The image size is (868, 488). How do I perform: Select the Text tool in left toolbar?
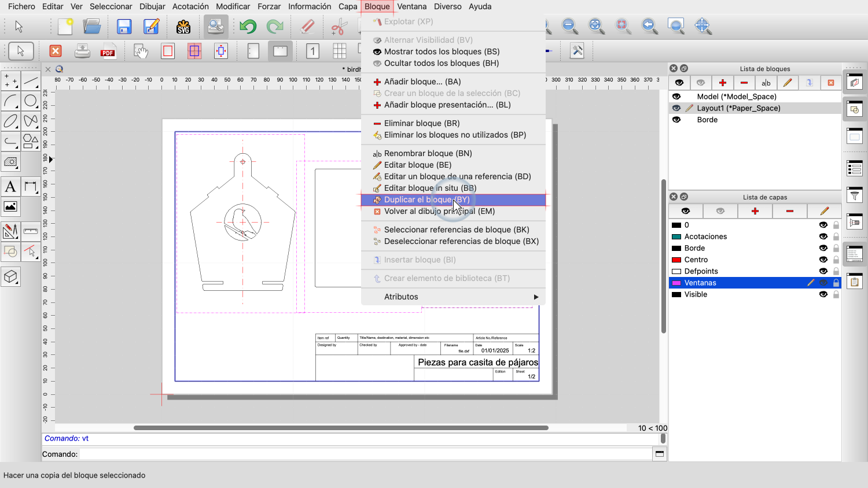(10, 187)
